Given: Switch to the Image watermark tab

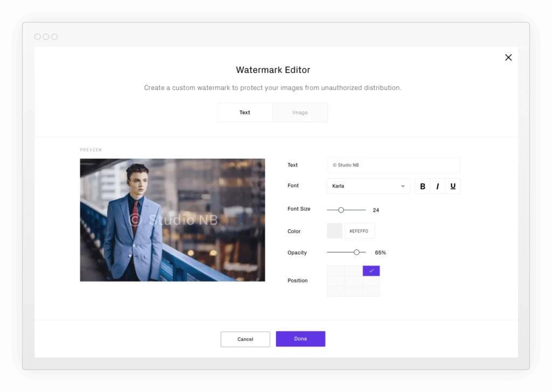Looking at the screenshot, I should 300,113.
